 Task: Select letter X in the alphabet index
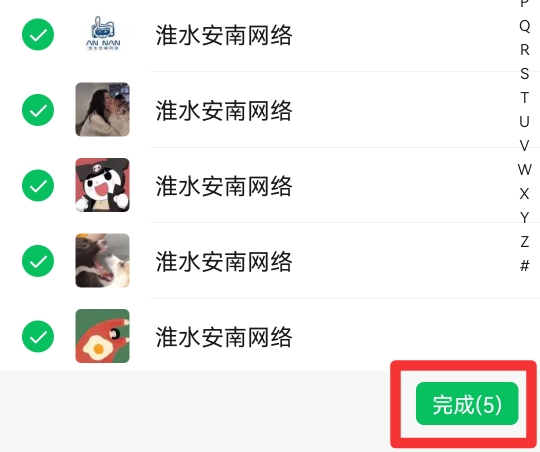pyautogui.click(x=525, y=194)
